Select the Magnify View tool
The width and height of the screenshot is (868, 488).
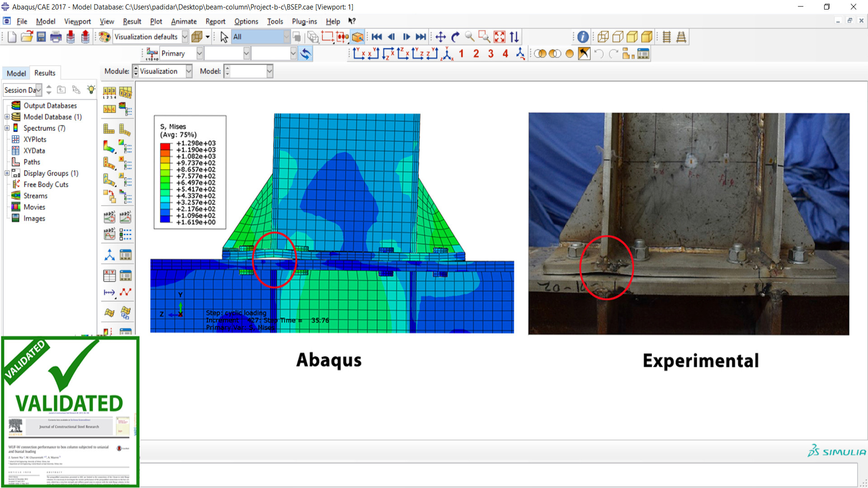pos(470,37)
